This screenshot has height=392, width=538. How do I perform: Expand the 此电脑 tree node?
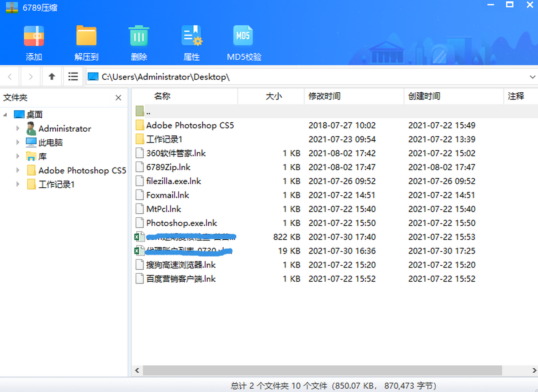17,142
